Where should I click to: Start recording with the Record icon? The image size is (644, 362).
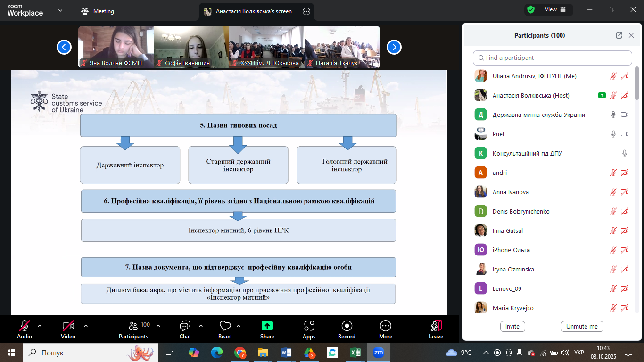[x=347, y=326]
